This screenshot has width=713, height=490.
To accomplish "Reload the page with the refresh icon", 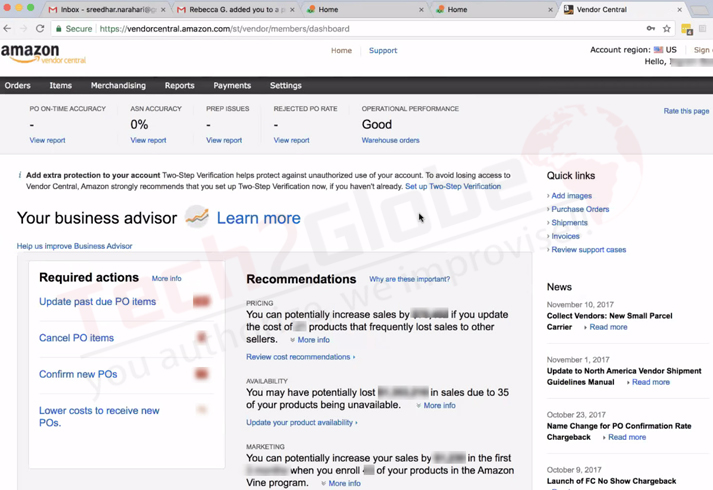I will (x=40, y=29).
